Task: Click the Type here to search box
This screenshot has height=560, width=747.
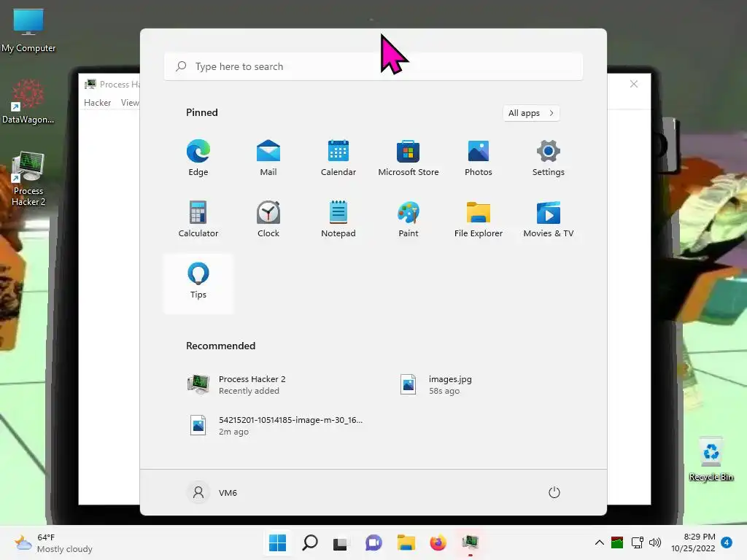Action: tap(373, 66)
